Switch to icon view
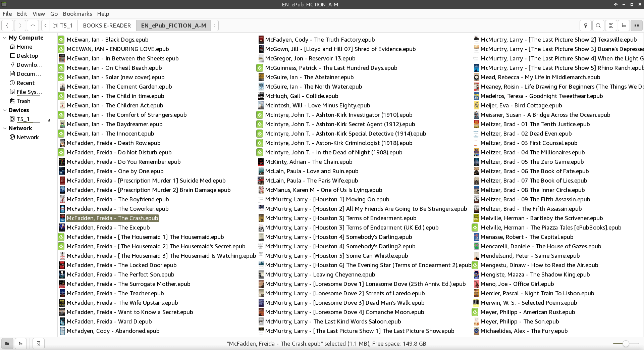This screenshot has height=350, width=644. click(611, 26)
